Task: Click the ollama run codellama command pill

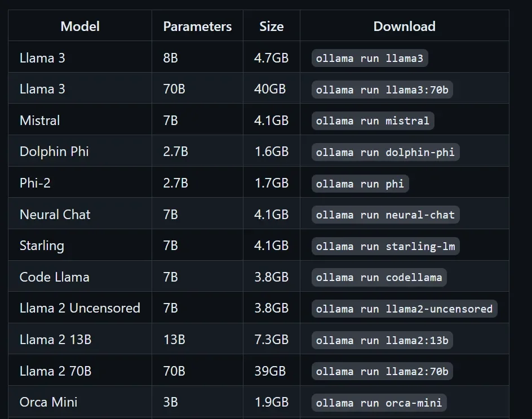Action: (x=378, y=277)
